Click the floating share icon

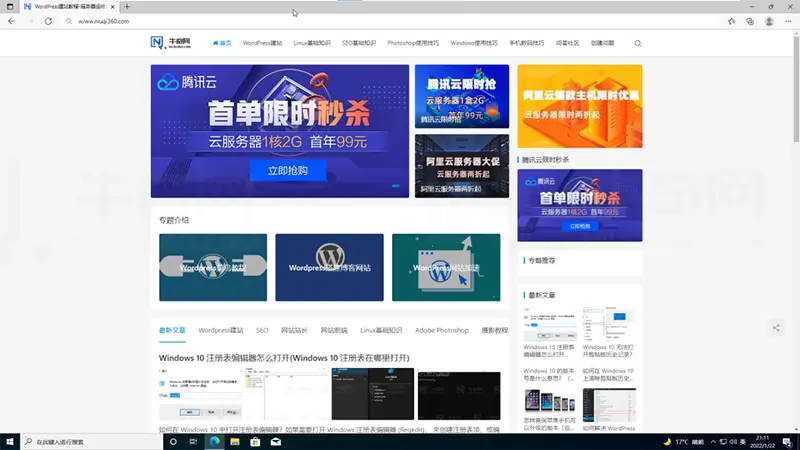[x=776, y=328]
